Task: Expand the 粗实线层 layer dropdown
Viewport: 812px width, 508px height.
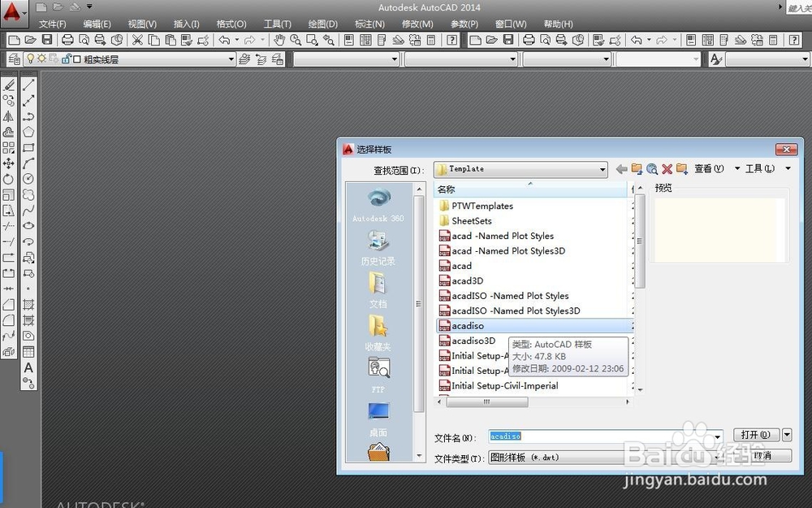Action: 231,59
